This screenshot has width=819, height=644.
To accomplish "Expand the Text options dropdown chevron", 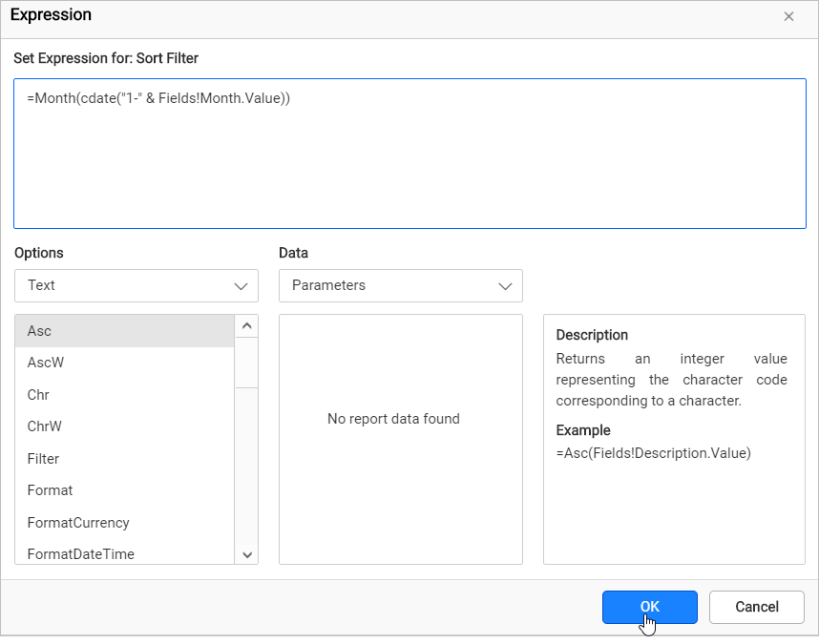I will [x=241, y=285].
